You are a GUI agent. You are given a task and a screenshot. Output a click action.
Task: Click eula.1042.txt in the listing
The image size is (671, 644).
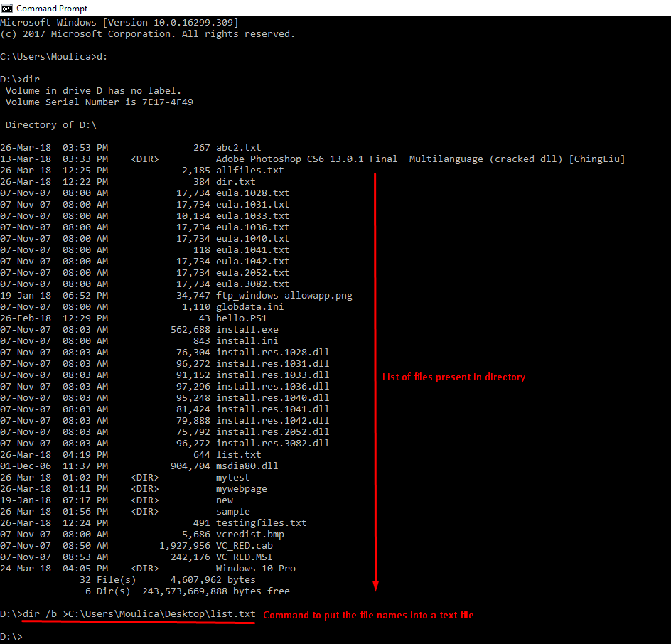(252, 261)
